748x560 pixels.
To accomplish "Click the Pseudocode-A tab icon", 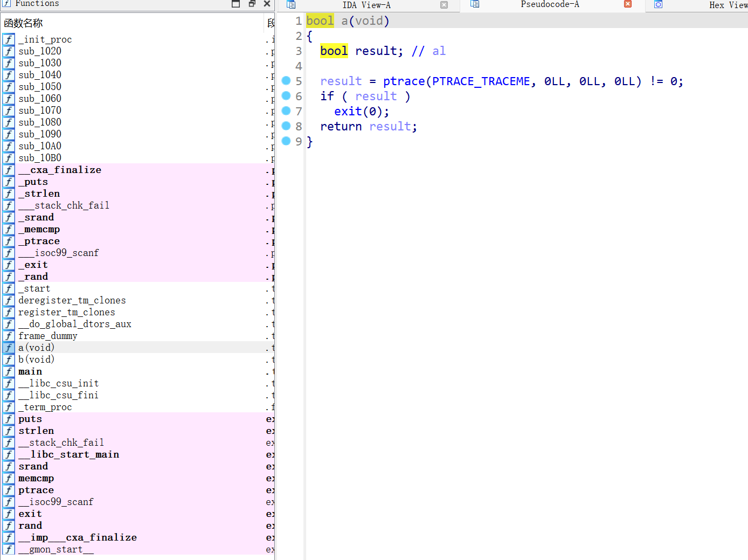I will [475, 4].
